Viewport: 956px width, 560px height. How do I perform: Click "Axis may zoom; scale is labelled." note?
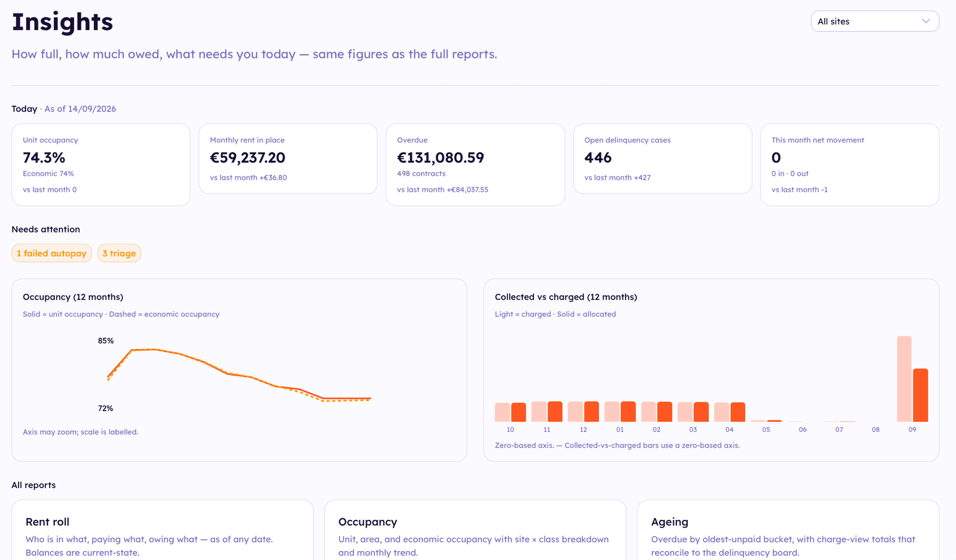[x=80, y=432]
